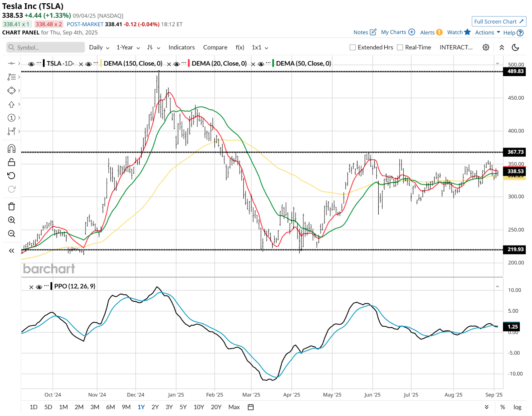
Task: Undo last chart action
Action: pos(11,175)
